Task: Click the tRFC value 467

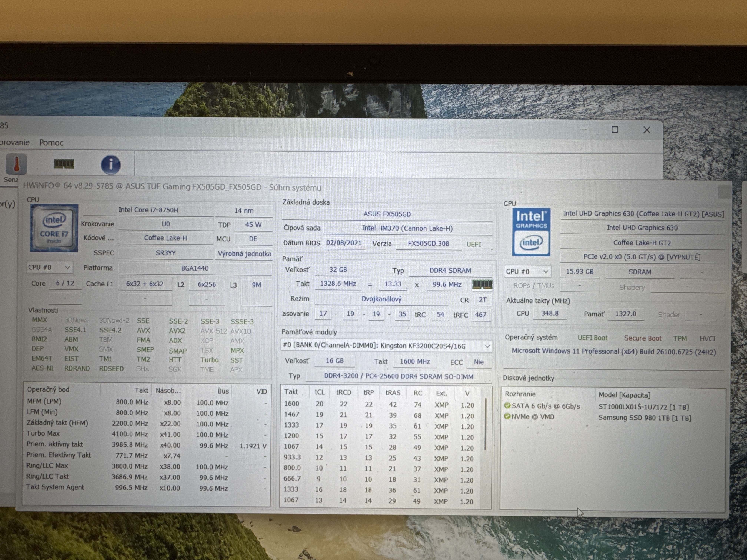Action: click(x=481, y=315)
